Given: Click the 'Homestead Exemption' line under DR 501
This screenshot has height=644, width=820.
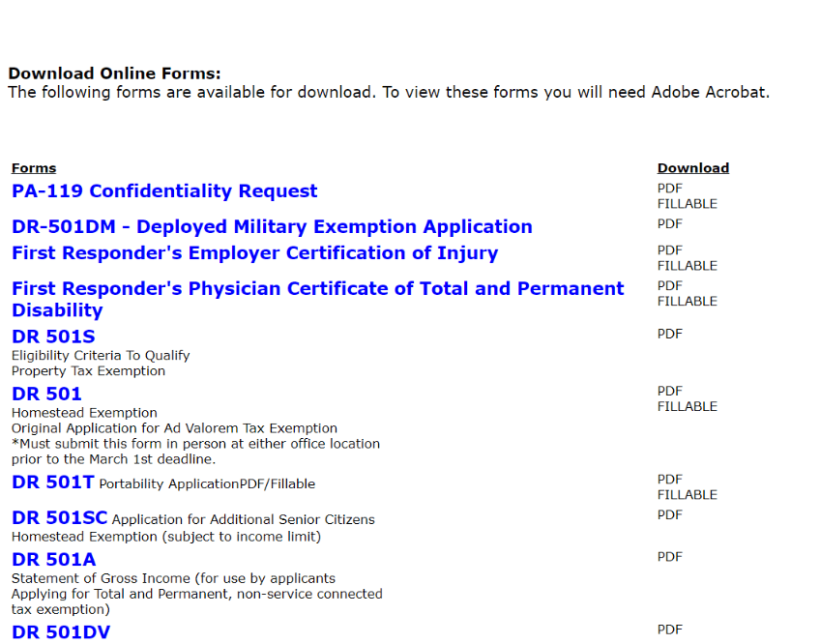Looking at the screenshot, I should 84,413.
